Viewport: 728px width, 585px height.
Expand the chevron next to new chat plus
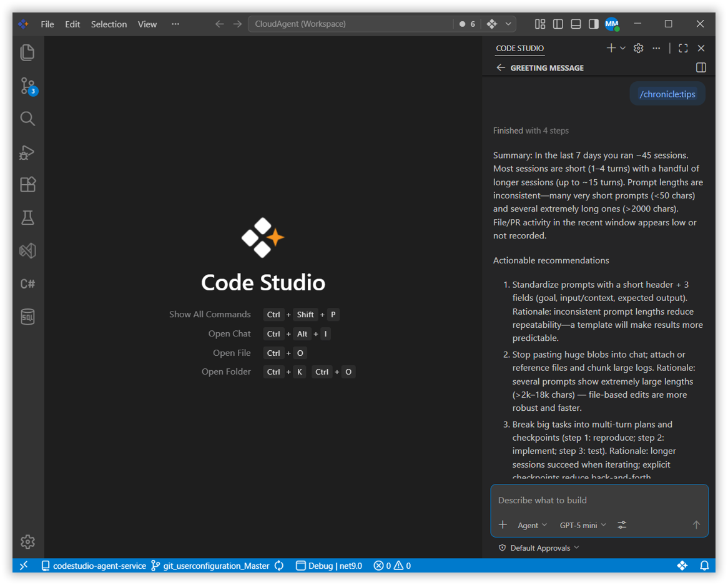[623, 48]
